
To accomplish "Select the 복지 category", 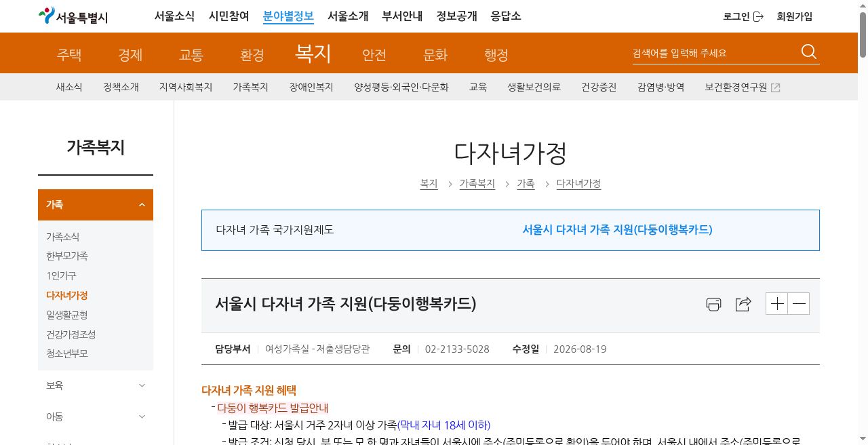I will tap(313, 53).
